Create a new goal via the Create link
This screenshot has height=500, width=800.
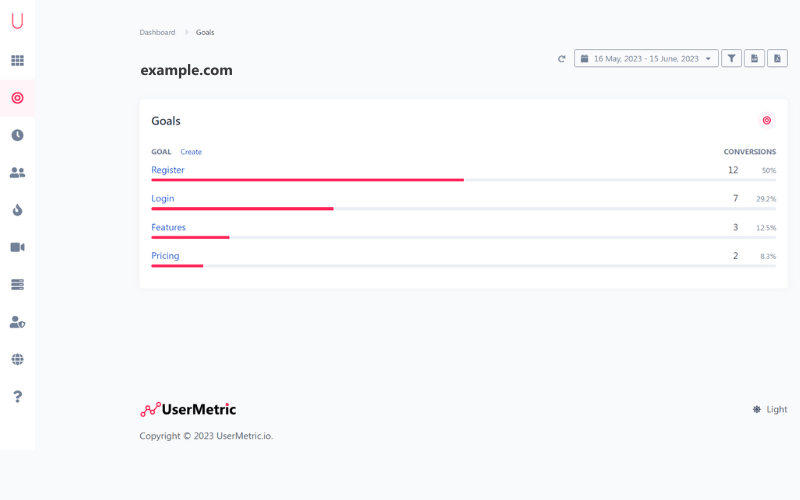[x=191, y=152]
